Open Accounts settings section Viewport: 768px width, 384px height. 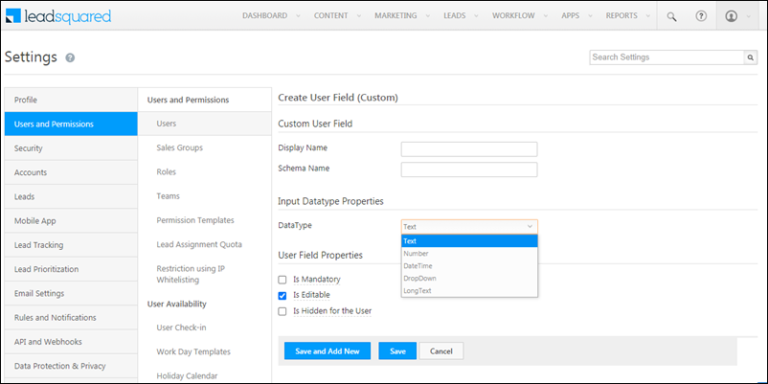71,172
